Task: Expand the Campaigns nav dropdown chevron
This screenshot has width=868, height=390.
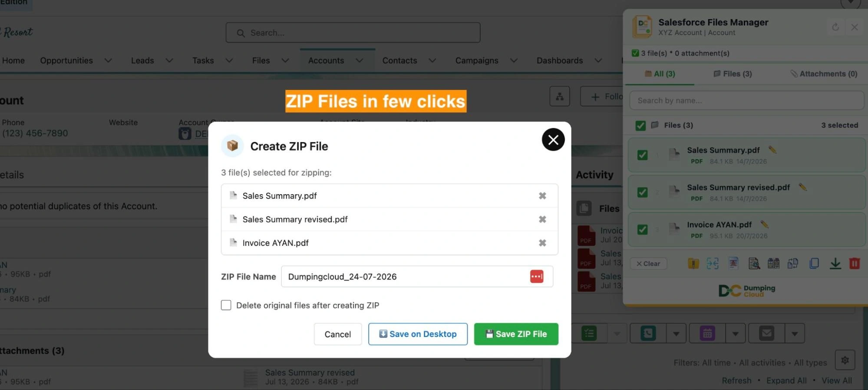Action: 514,61
